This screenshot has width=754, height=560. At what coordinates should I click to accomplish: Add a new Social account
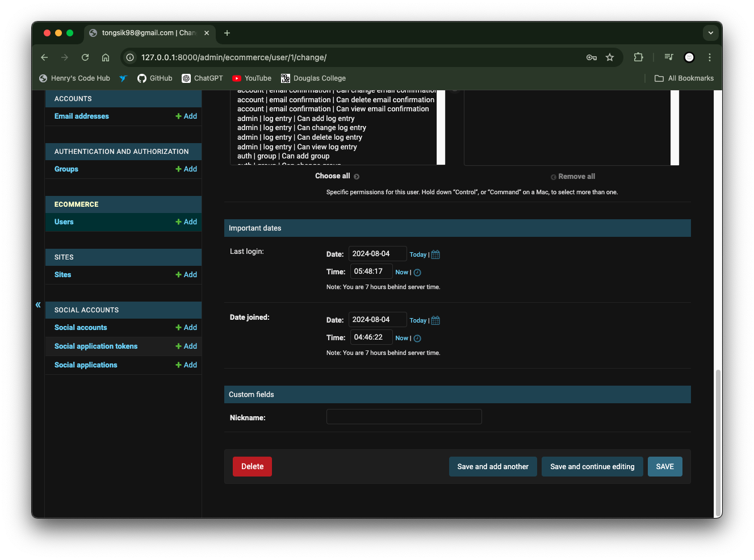186,328
